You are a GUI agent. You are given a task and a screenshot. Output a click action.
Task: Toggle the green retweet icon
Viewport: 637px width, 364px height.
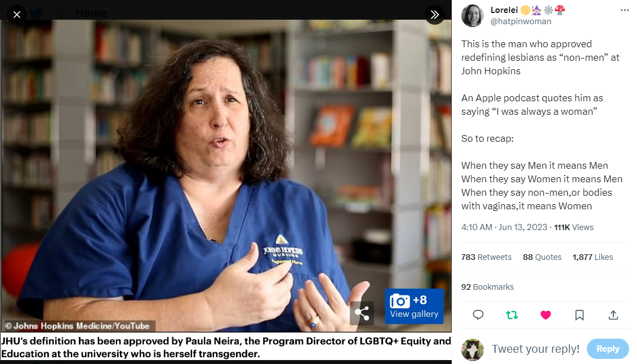pyautogui.click(x=512, y=315)
